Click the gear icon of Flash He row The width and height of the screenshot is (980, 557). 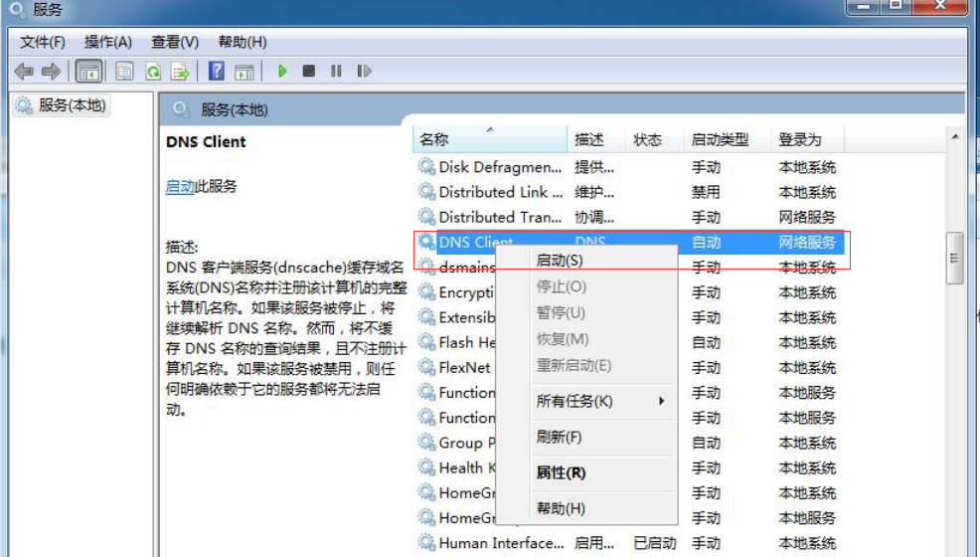pos(426,342)
